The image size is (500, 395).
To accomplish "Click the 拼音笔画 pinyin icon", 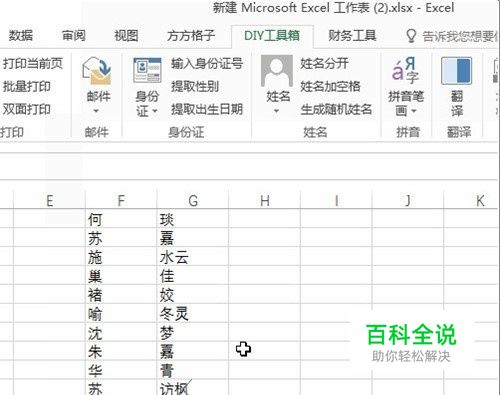I will click(x=405, y=70).
